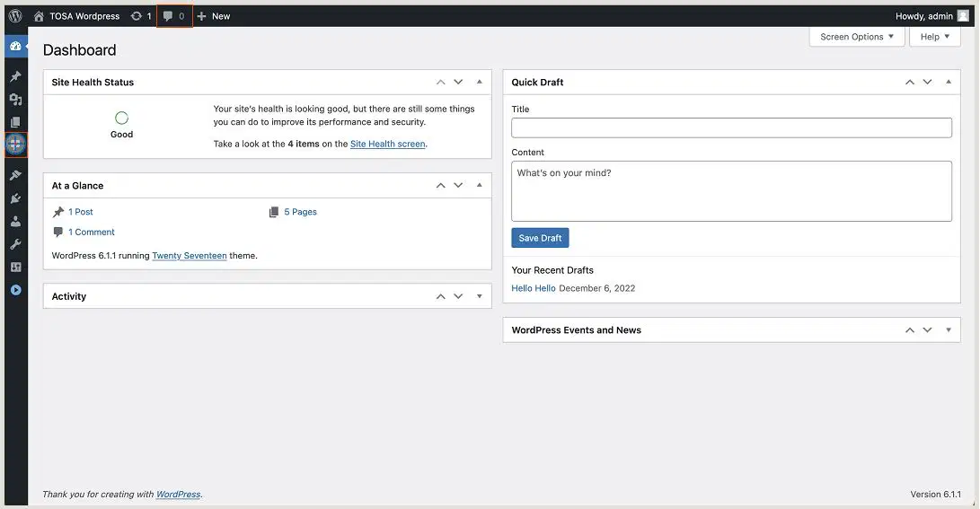Follow the WordPress footer link
The width and height of the screenshot is (980, 509).
[178, 494]
